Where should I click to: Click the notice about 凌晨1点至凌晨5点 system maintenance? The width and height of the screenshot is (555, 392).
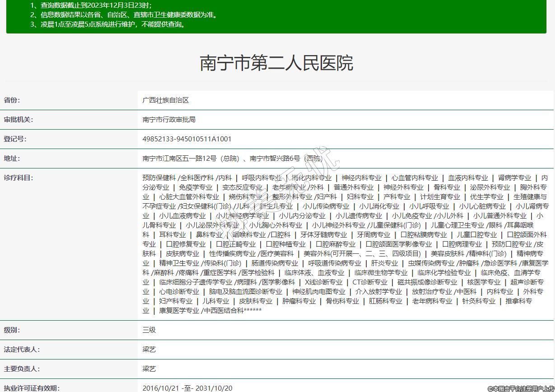click(108, 24)
